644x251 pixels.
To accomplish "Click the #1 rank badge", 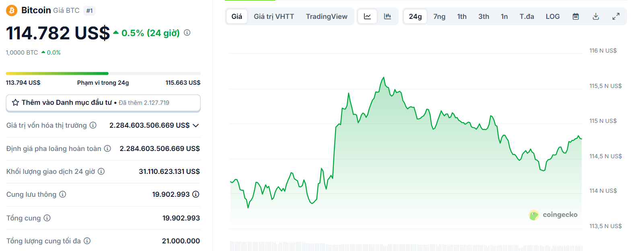I will pos(89,11).
